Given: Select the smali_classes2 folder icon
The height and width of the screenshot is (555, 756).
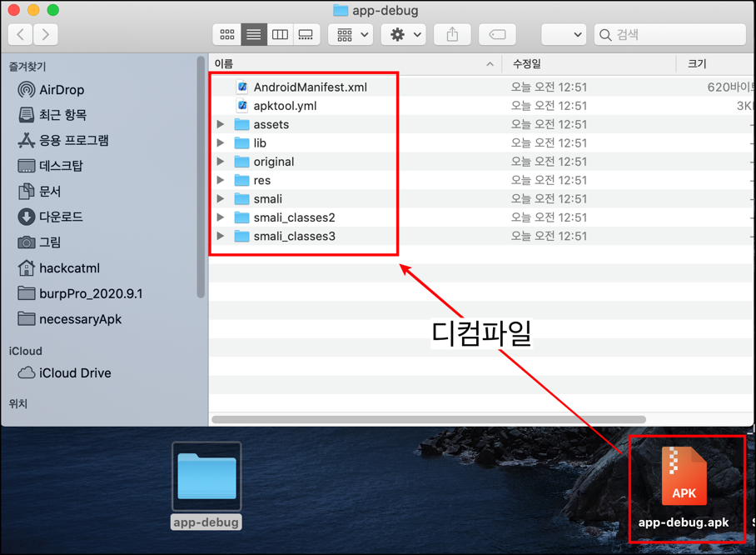Looking at the screenshot, I should 241,217.
